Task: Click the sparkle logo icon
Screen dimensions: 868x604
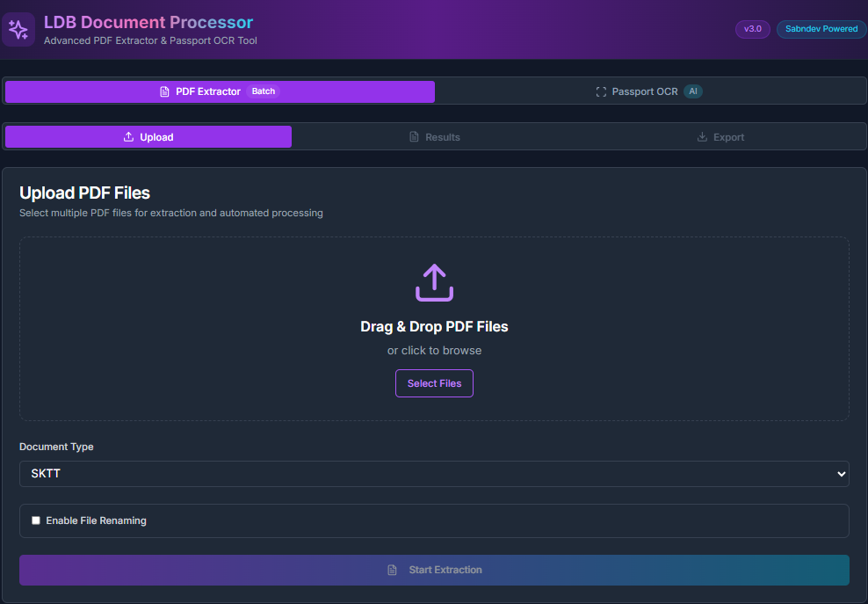Action: pyautogui.click(x=18, y=29)
